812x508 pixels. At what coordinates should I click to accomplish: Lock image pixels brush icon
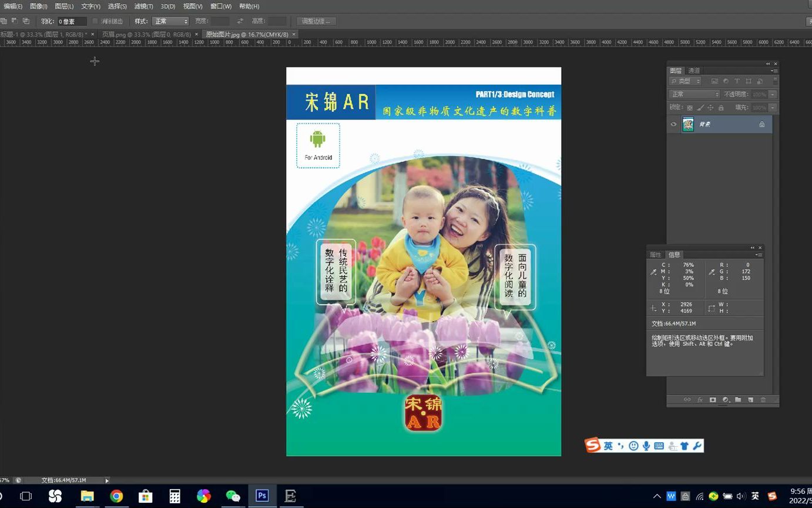[700, 108]
